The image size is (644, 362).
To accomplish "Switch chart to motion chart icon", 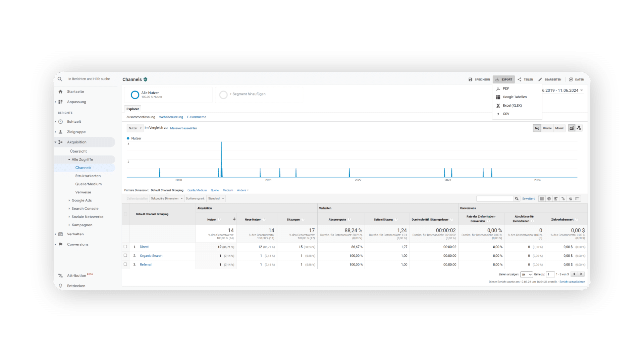I will tap(579, 128).
